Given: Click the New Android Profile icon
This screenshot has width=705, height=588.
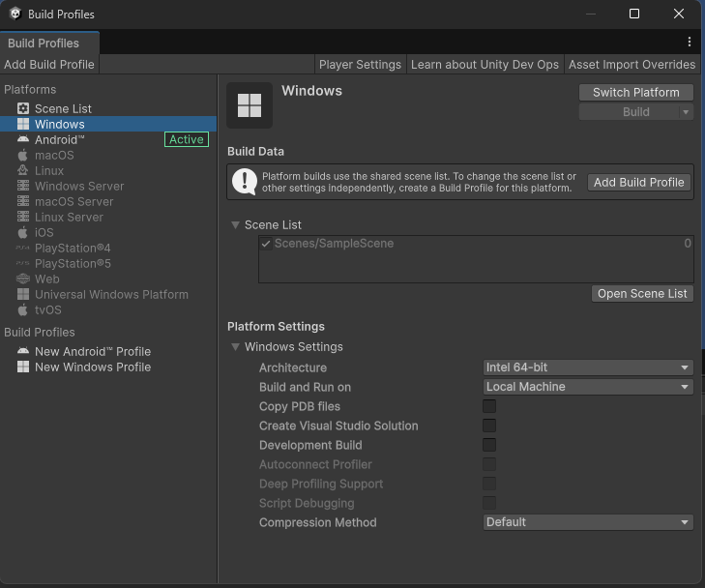Looking at the screenshot, I should coord(23,351).
